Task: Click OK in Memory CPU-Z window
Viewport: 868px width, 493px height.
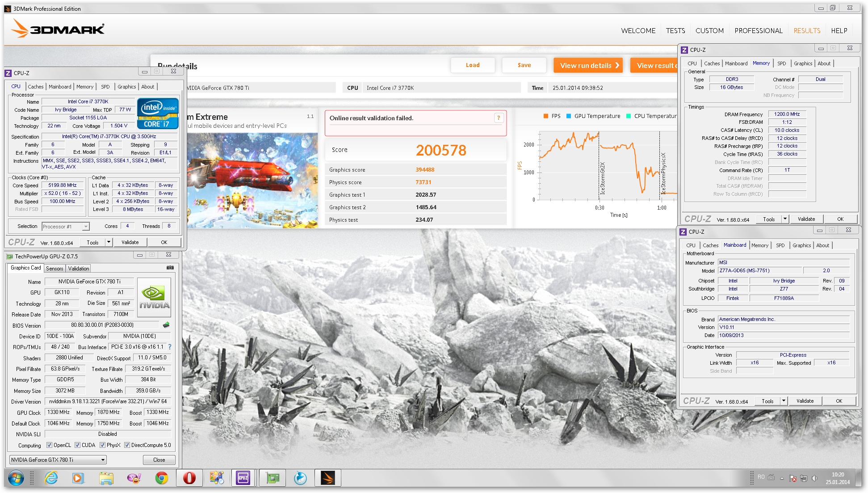Action: coord(840,219)
